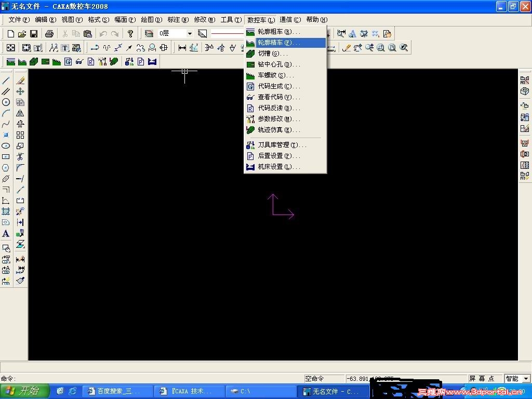Click the rough contour turning toolbar icon
The width and height of the screenshot is (532, 399).
(x=11, y=62)
